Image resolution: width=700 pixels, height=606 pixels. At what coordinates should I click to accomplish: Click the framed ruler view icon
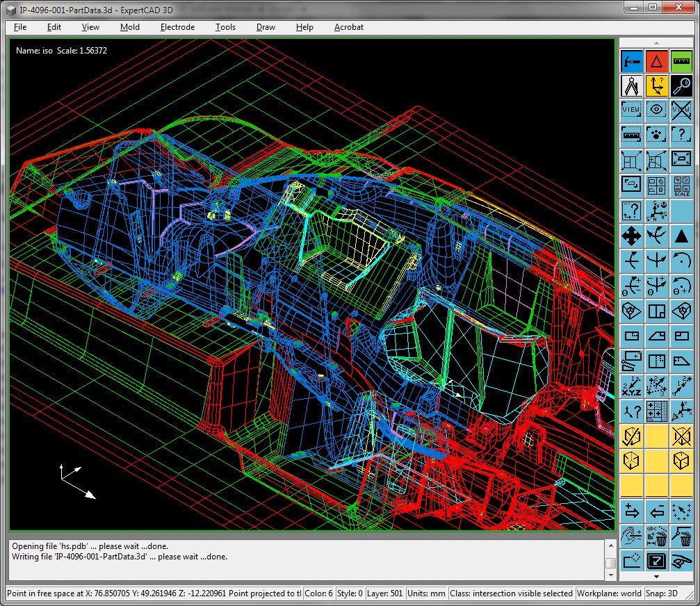tap(631, 135)
